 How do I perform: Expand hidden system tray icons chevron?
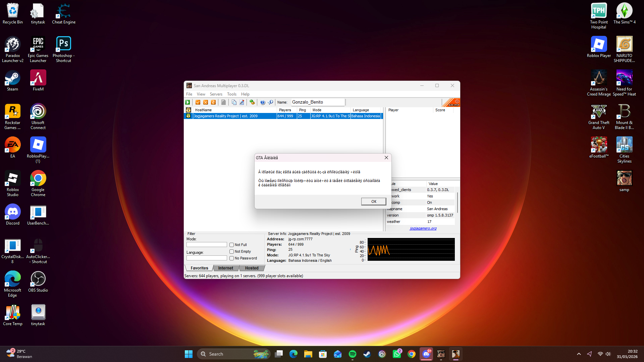point(579,354)
